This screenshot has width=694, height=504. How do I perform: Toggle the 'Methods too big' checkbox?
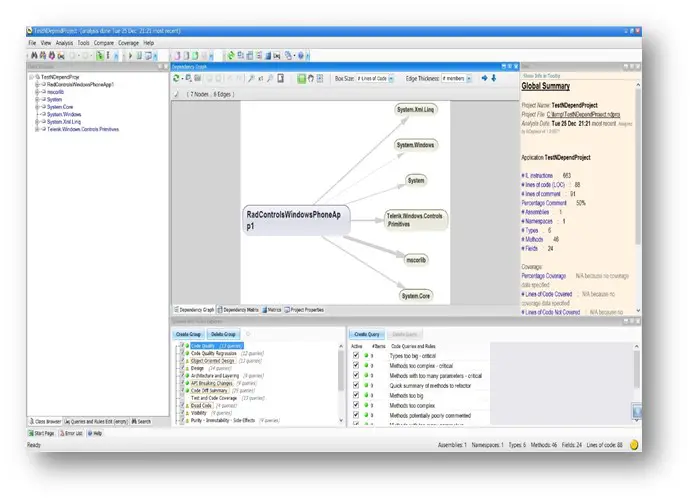tap(356, 395)
